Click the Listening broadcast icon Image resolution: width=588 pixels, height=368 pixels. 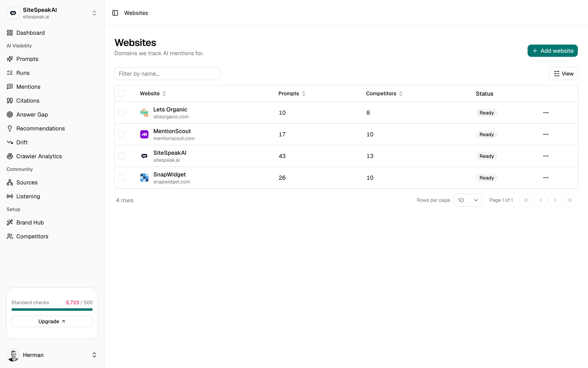pyautogui.click(x=10, y=196)
